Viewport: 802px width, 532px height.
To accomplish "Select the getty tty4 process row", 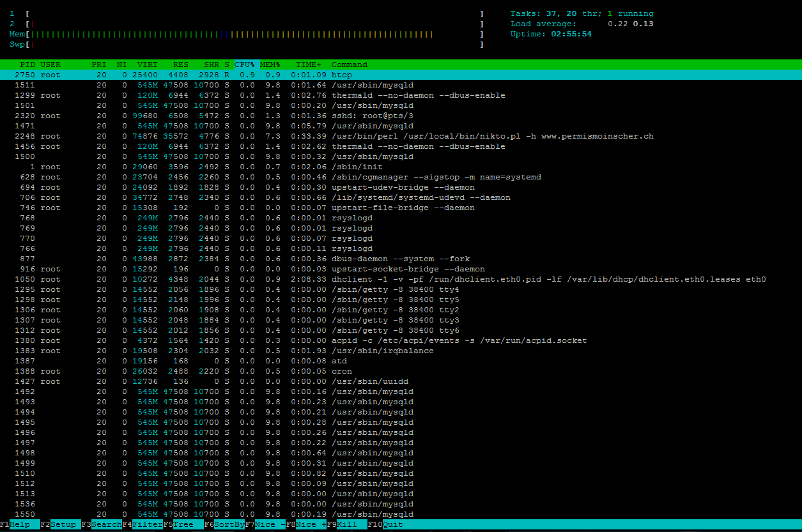I will tap(401, 289).
